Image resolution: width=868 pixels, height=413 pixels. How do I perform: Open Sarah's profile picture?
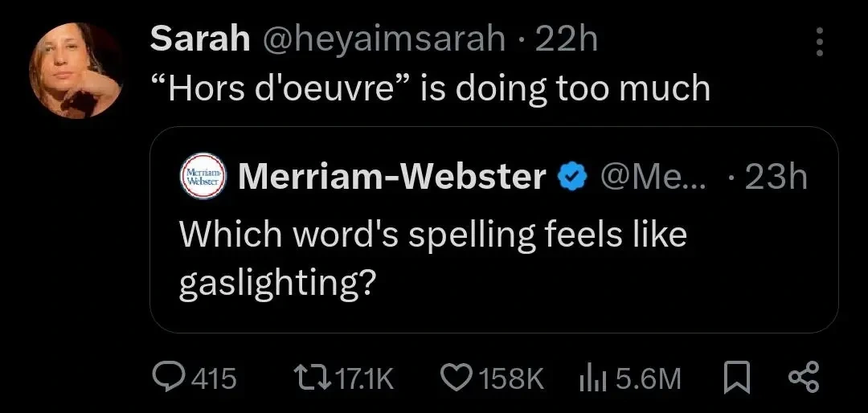[x=76, y=70]
